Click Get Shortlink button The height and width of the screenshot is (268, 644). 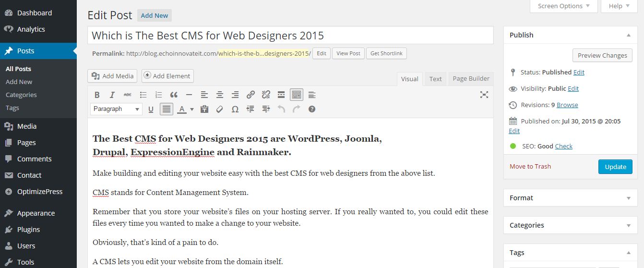tap(387, 53)
